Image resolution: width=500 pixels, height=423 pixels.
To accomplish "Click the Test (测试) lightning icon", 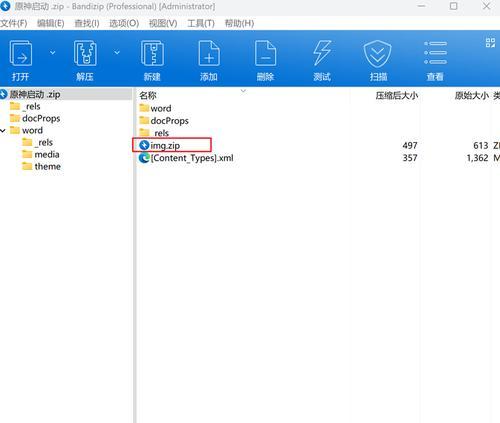I will 322,53.
